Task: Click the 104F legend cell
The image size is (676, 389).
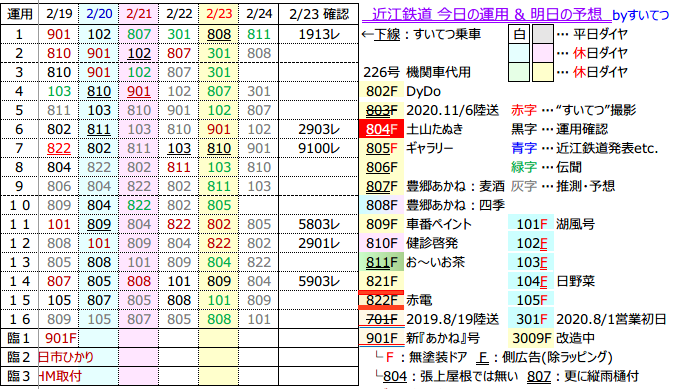Action: pyautogui.click(x=532, y=281)
